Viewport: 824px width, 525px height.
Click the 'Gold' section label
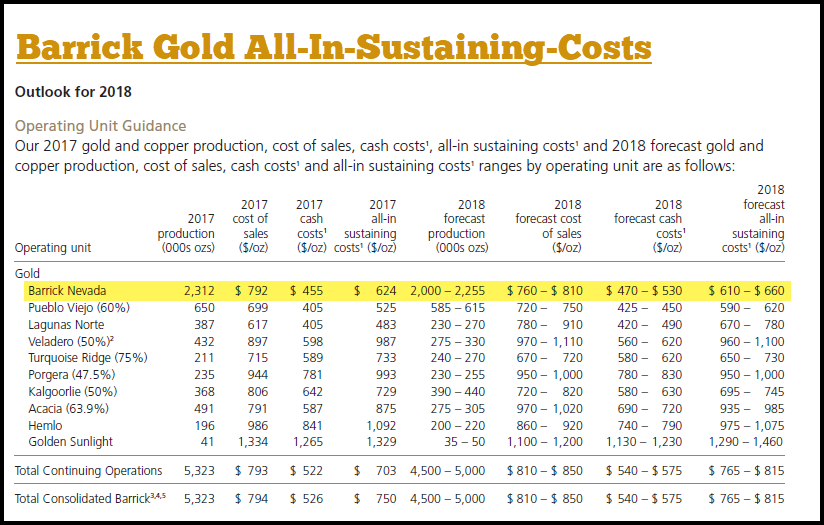pyautogui.click(x=27, y=274)
